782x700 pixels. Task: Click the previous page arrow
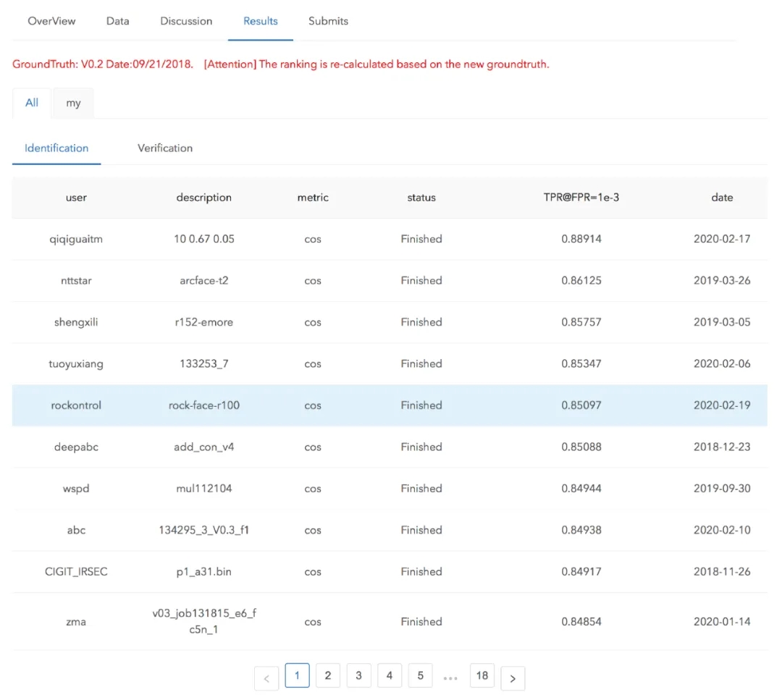coord(266,678)
